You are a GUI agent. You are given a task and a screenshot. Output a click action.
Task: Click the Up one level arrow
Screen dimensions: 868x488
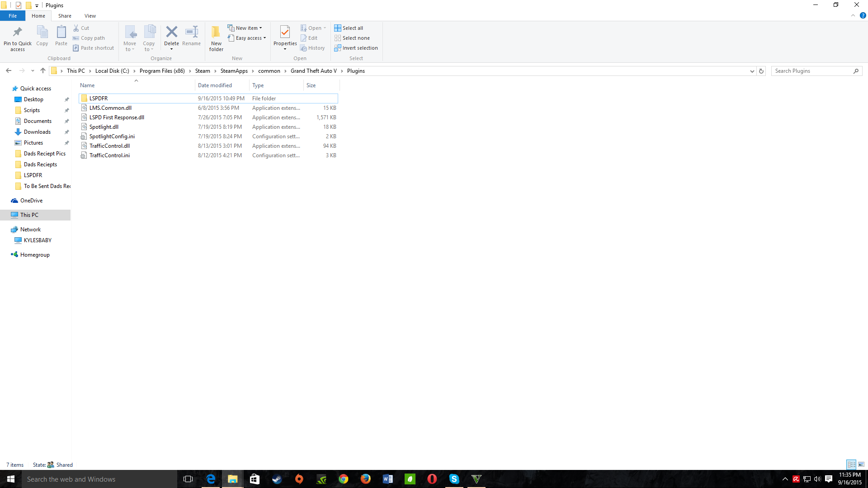pyautogui.click(x=43, y=70)
